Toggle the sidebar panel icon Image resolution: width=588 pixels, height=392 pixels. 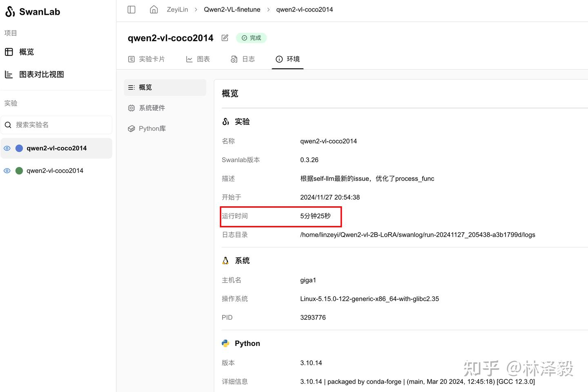tap(131, 9)
